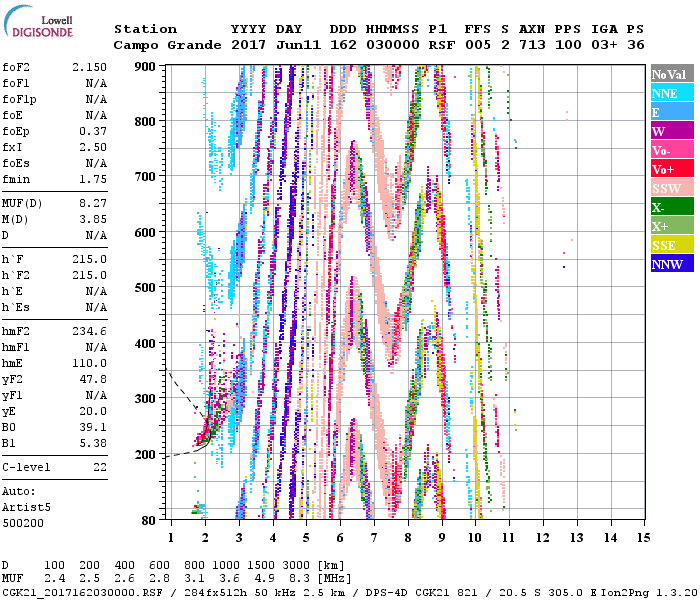
Task: Select the 2017 Jun11 date header
Action: point(267,45)
